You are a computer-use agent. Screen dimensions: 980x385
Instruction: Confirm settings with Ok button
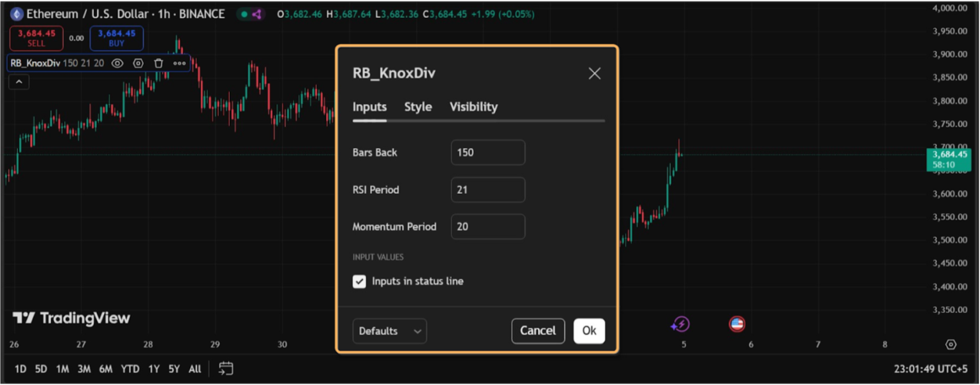(589, 331)
